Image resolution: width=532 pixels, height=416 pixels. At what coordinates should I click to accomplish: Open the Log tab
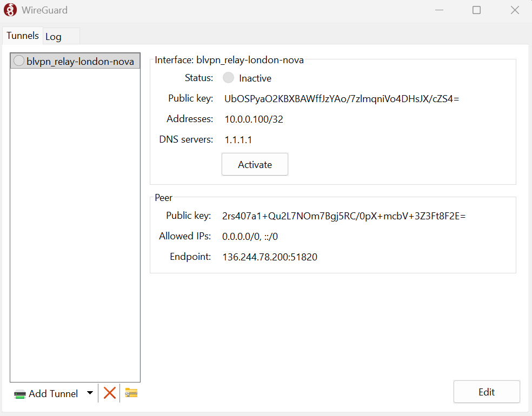click(54, 37)
